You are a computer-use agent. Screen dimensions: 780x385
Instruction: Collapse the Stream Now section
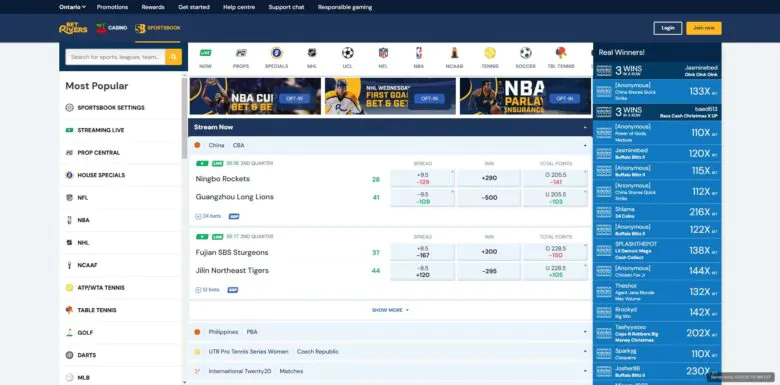pos(585,127)
